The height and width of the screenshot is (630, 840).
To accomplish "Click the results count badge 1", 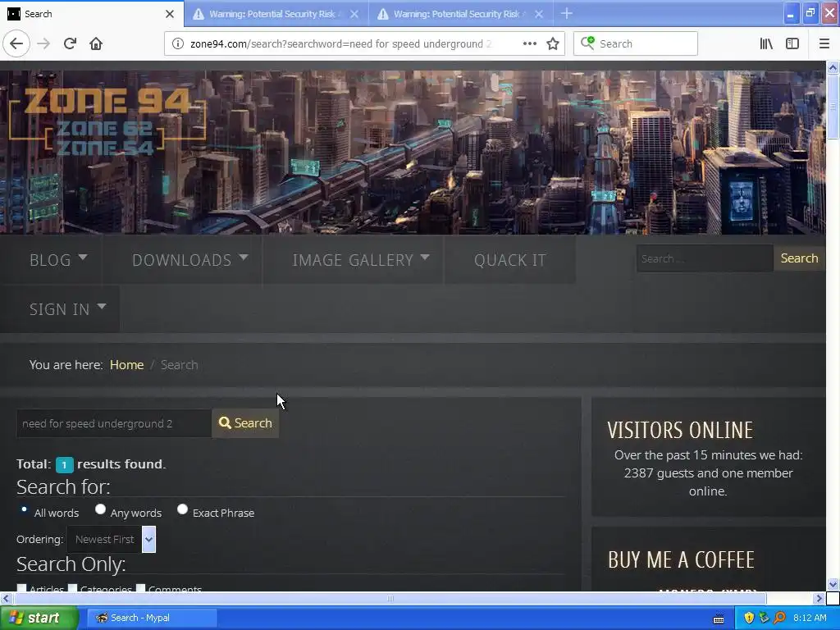I will [x=64, y=464].
